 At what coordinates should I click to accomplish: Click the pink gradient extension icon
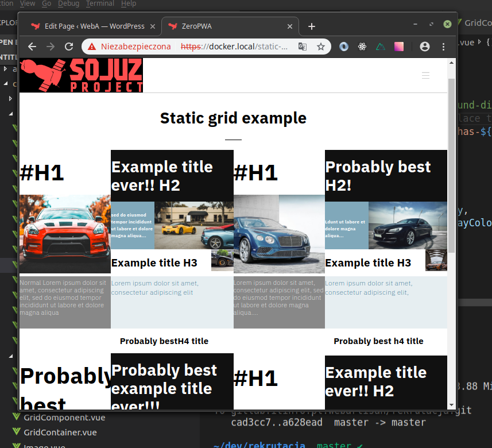pos(399,47)
